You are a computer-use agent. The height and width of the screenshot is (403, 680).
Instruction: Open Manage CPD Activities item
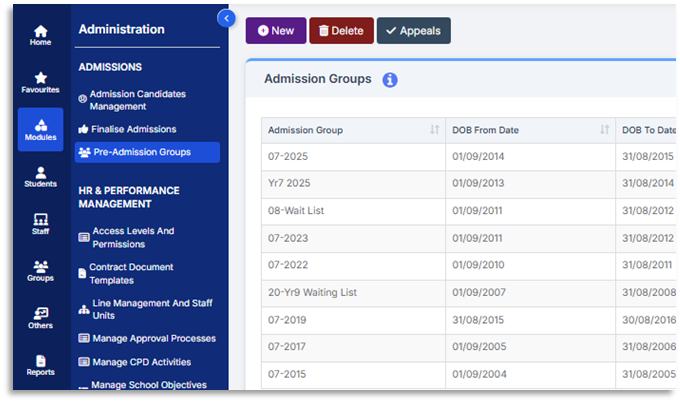coord(141,362)
